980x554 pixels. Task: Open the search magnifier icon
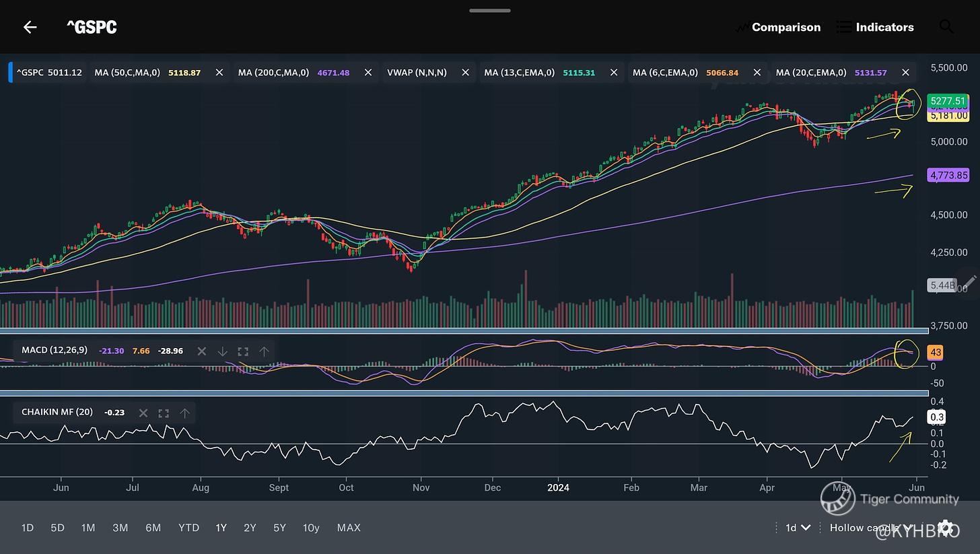point(946,27)
